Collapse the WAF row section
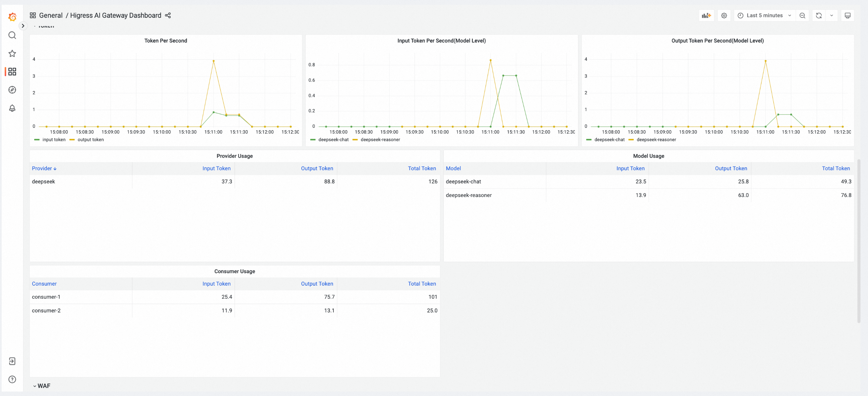 coord(44,386)
